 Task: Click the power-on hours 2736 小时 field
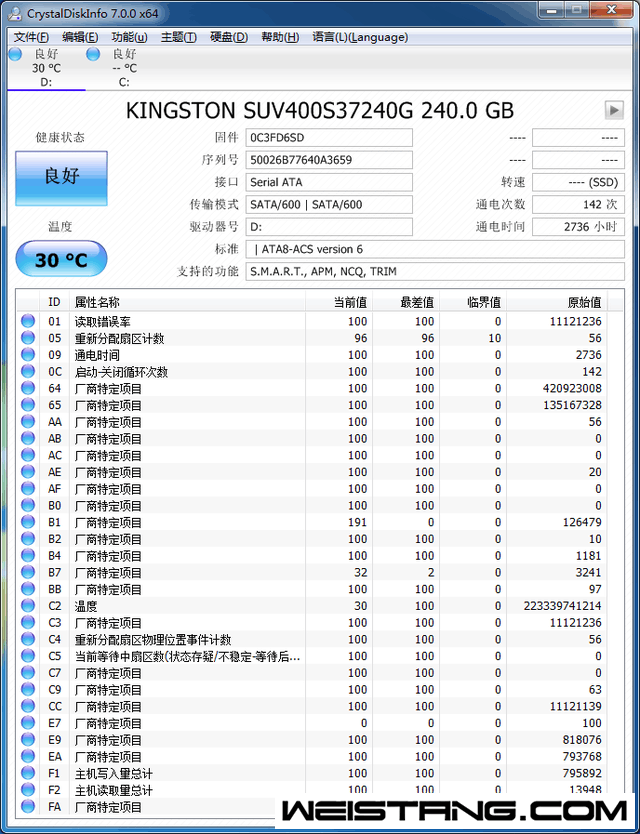(578, 227)
